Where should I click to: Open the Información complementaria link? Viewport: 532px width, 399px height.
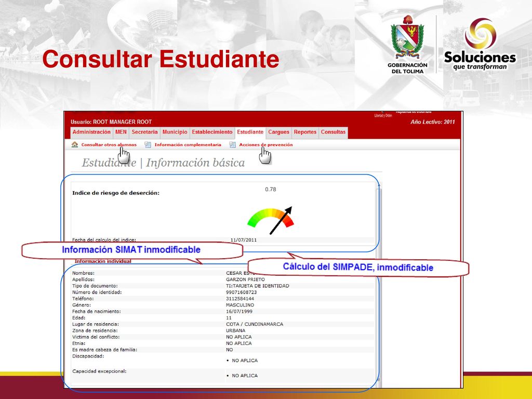coord(188,144)
